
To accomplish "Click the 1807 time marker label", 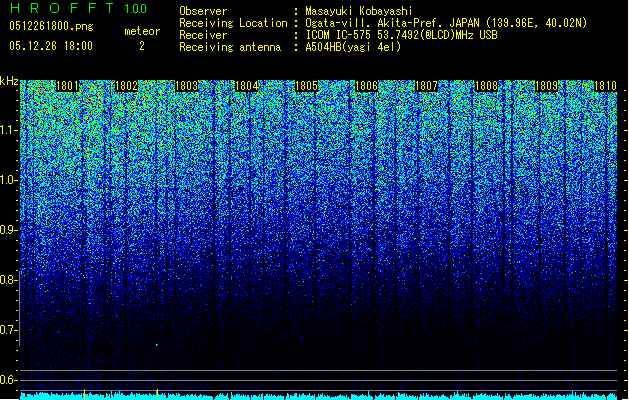I will [426, 86].
